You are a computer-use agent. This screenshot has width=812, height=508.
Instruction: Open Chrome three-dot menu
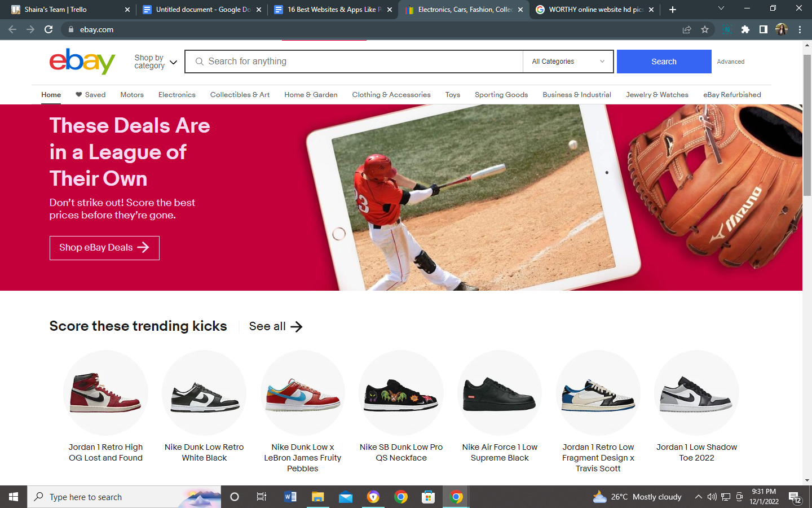coord(800,29)
